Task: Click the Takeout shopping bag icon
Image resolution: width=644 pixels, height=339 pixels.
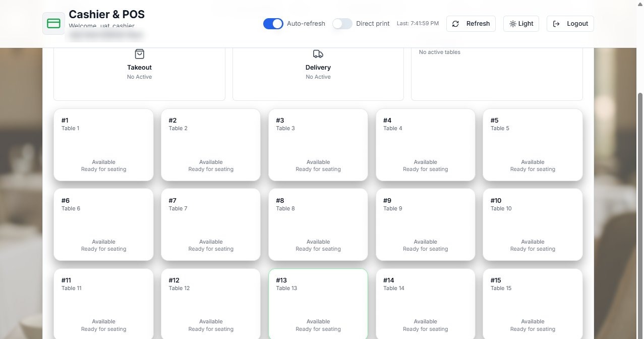Action: pyautogui.click(x=140, y=54)
